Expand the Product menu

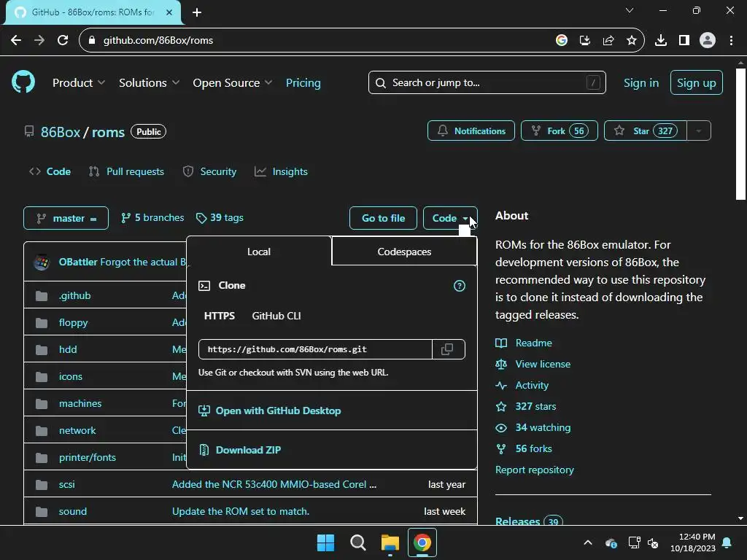(x=79, y=83)
